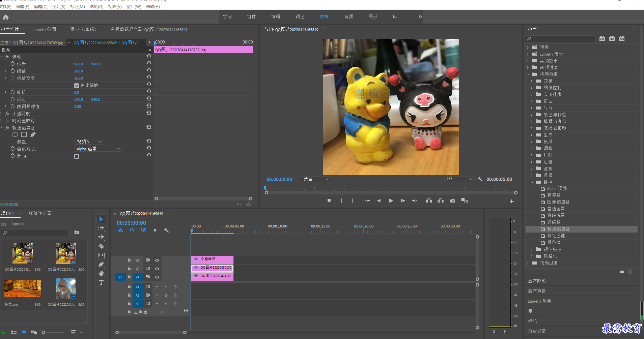Show more workspaces overflow arrows

[x=420, y=17]
